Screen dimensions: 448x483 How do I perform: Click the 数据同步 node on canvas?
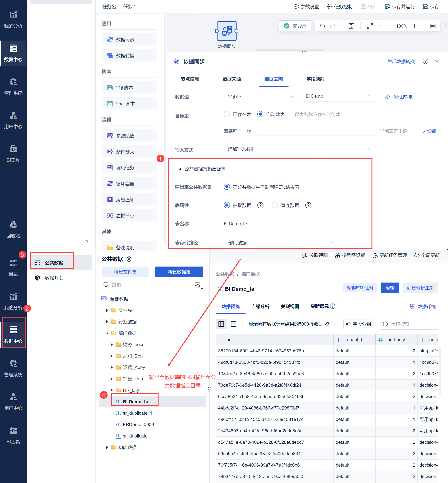pos(227,31)
